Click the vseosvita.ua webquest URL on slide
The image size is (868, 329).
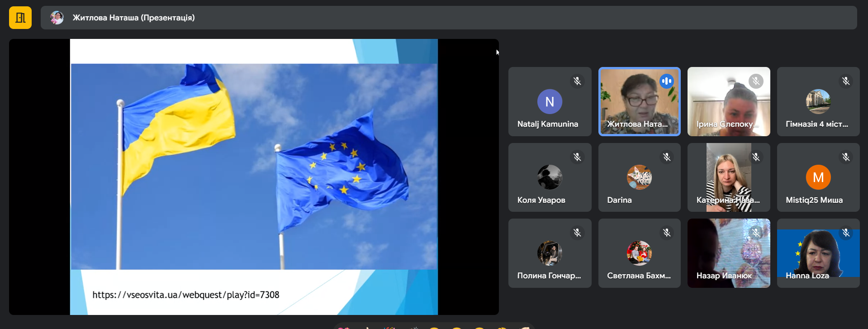click(186, 295)
